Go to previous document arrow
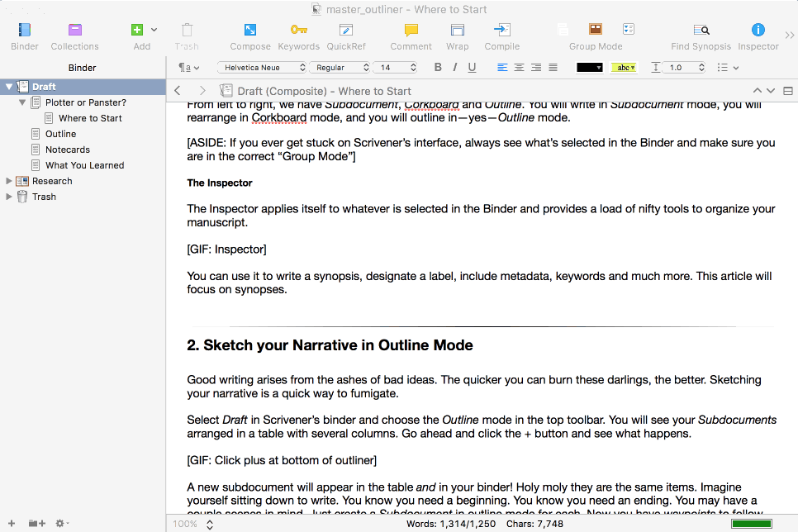The height and width of the screenshot is (532, 798). tap(758, 91)
